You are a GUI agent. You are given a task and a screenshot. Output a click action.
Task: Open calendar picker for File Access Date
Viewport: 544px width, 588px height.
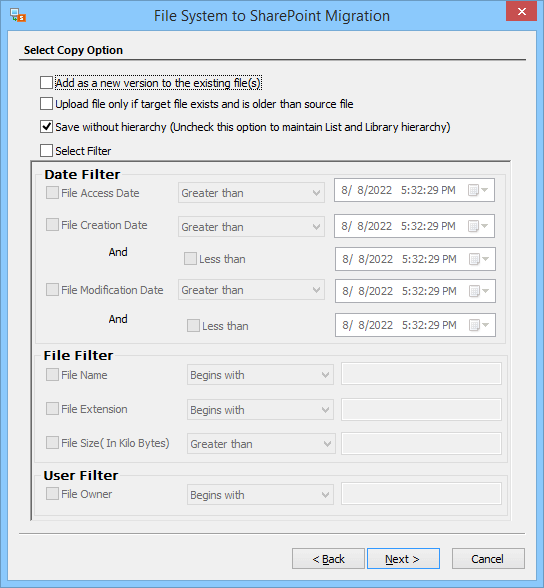(478, 190)
